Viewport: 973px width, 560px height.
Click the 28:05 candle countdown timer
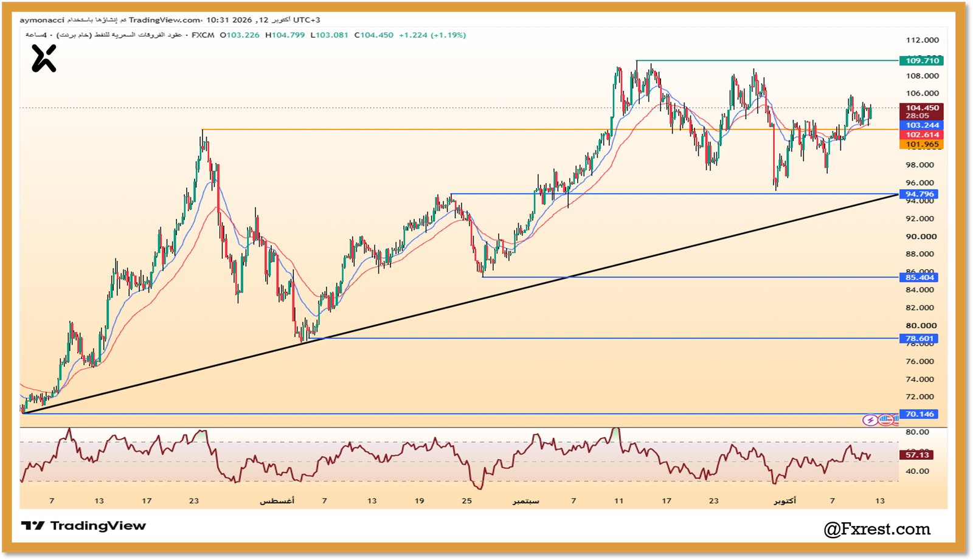(x=917, y=116)
